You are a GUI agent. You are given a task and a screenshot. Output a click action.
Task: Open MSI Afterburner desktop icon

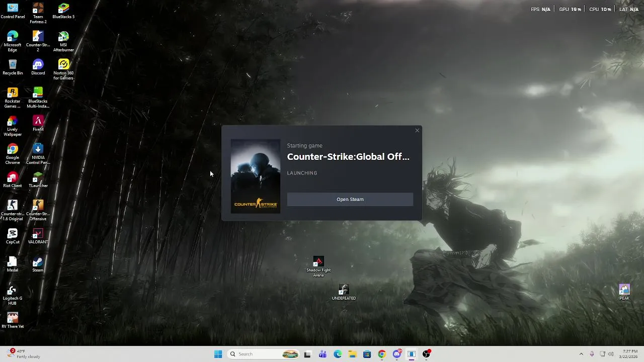click(x=63, y=41)
